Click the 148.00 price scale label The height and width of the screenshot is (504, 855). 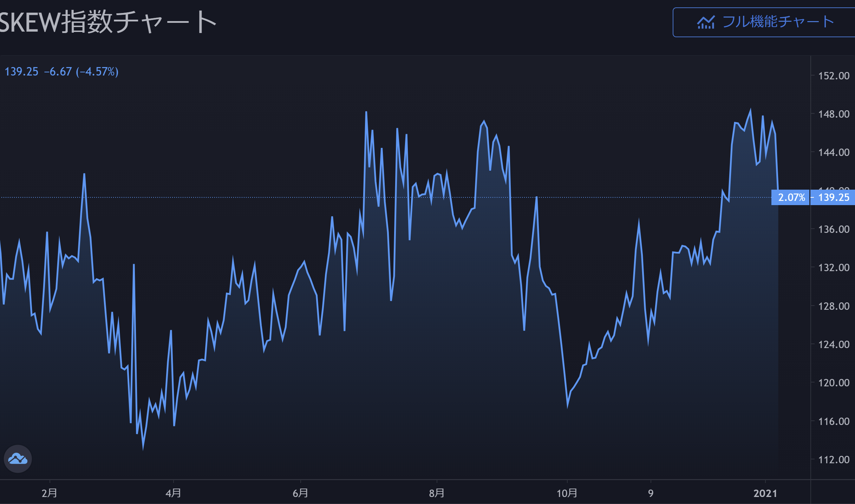(x=834, y=114)
